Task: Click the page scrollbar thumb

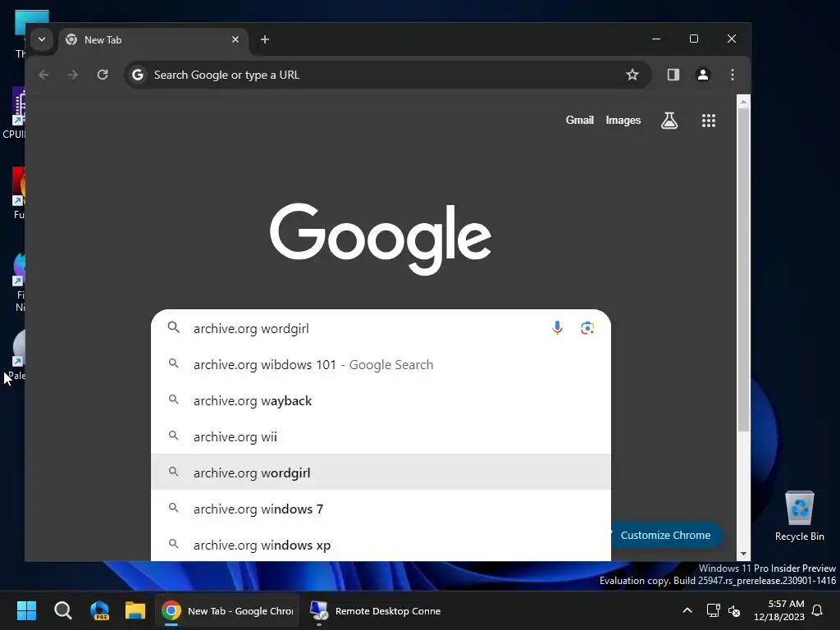Action: click(743, 270)
